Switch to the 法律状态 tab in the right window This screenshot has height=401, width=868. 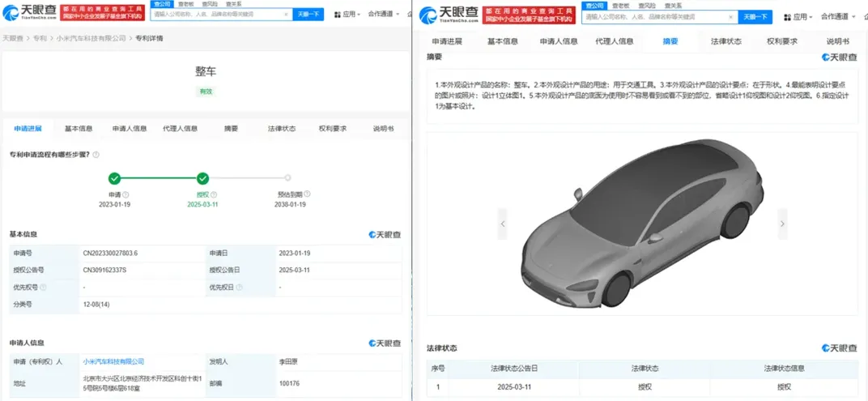tap(726, 41)
